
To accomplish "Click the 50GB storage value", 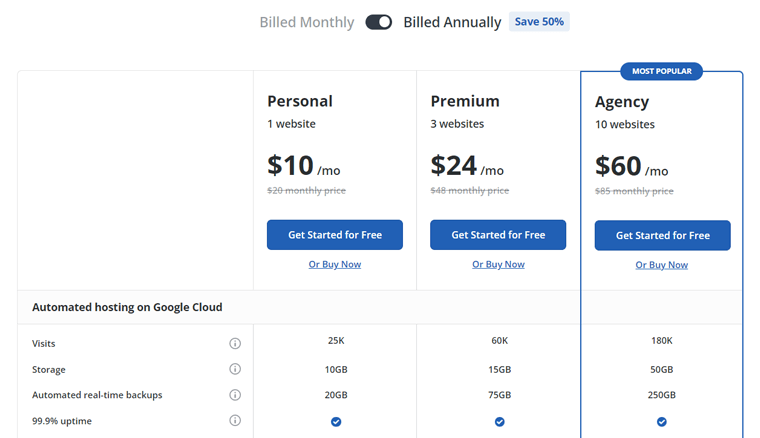I will [662, 370].
